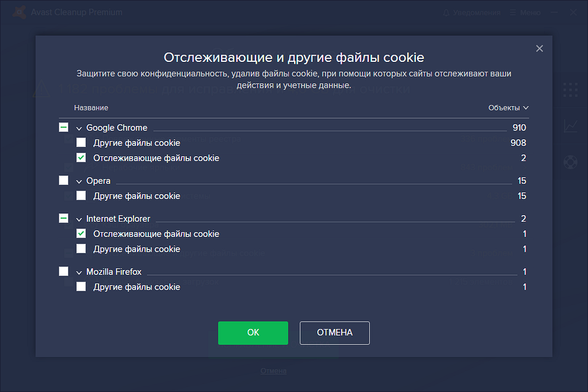Image resolution: width=588 pixels, height=392 pixels.
Task: Confirm with the green OK button
Action: point(253,333)
